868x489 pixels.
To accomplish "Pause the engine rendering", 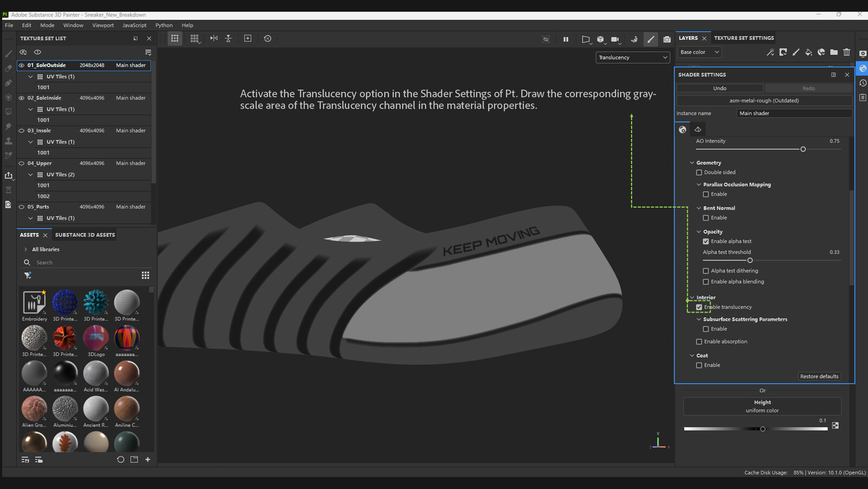I will point(566,39).
